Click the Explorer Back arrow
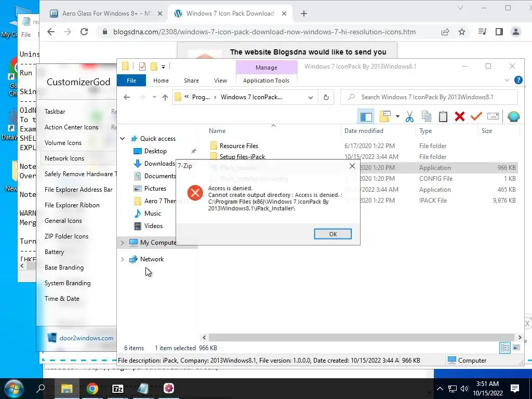The width and height of the screenshot is (532, 399). [127, 97]
